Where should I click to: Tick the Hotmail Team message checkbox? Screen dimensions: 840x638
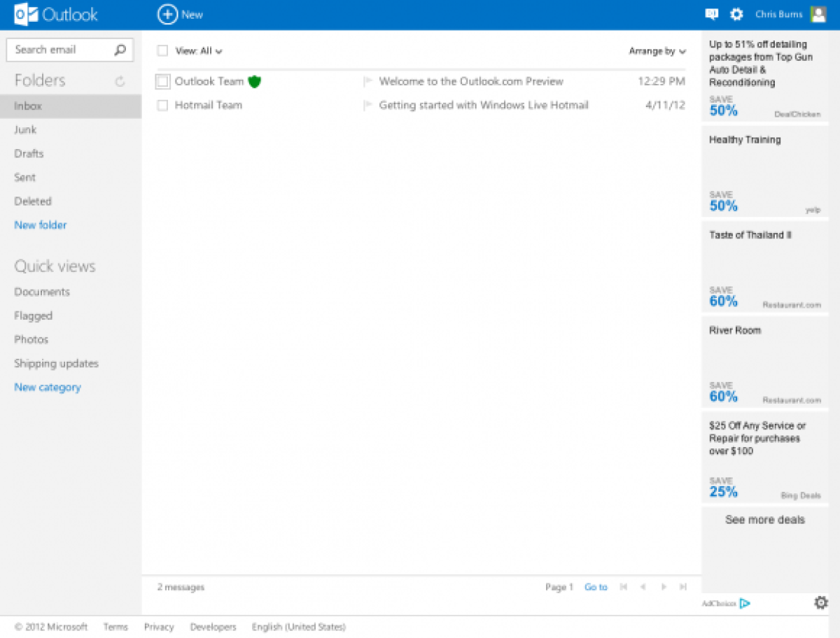pyautogui.click(x=162, y=106)
